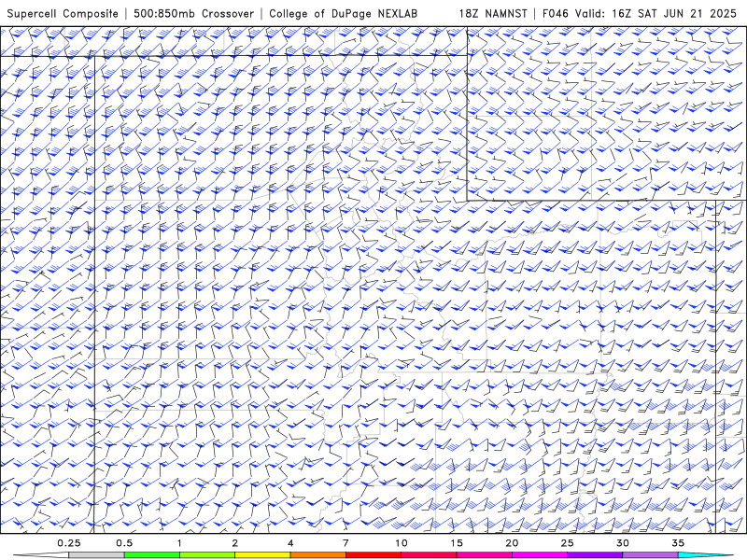Click the 0.5 legend value
Image resolution: width=747 pixels, height=560 pixels.
pyautogui.click(x=124, y=543)
